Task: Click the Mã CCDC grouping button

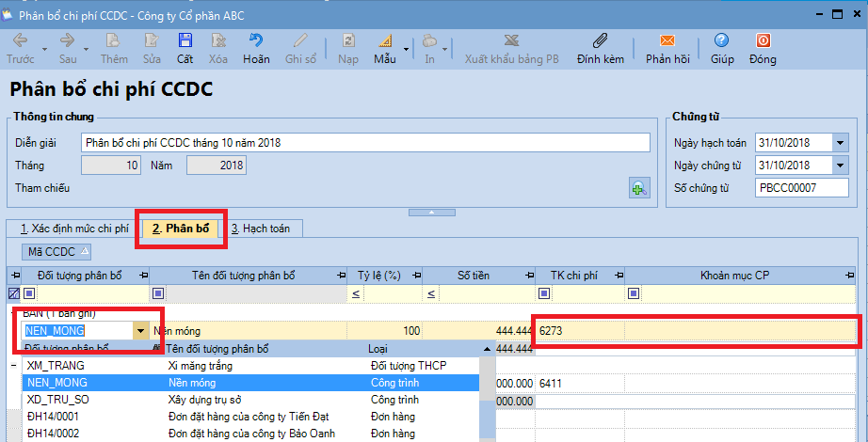Action: [x=58, y=251]
